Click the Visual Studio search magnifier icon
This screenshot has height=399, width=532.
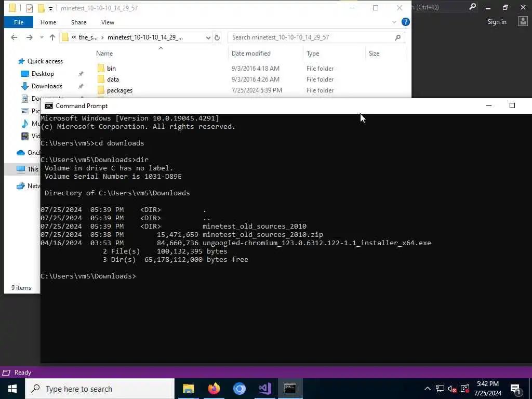point(472,7)
